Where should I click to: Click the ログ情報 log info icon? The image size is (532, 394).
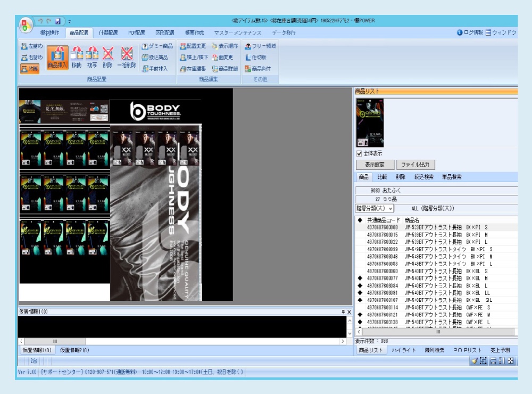[460, 32]
